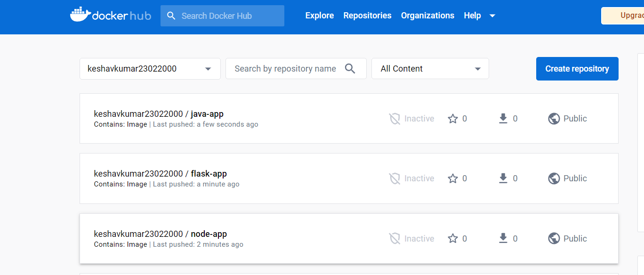The width and height of the screenshot is (644, 275).
Task: Click the Docker Hub whale logo
Action: coord(110,15)
